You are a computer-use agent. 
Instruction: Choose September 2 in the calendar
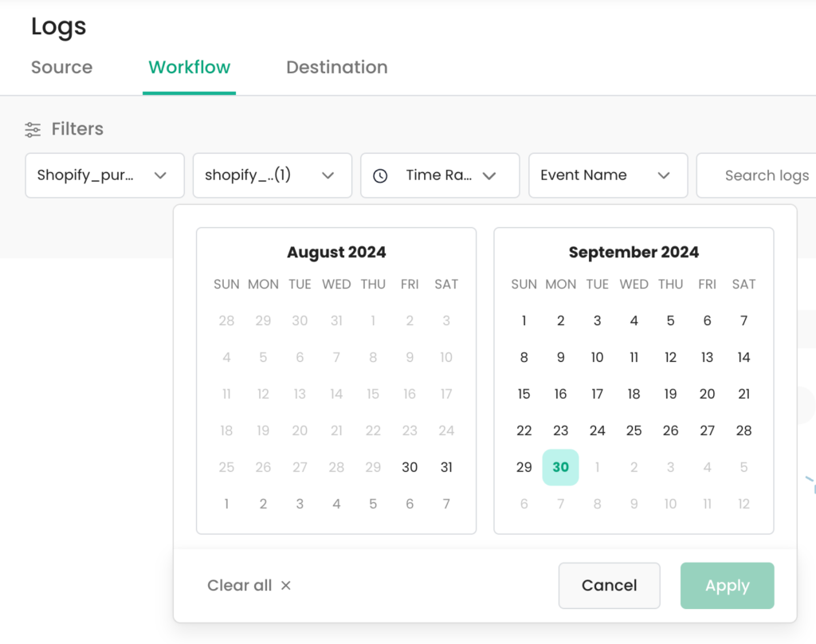[x=560, y=320]
